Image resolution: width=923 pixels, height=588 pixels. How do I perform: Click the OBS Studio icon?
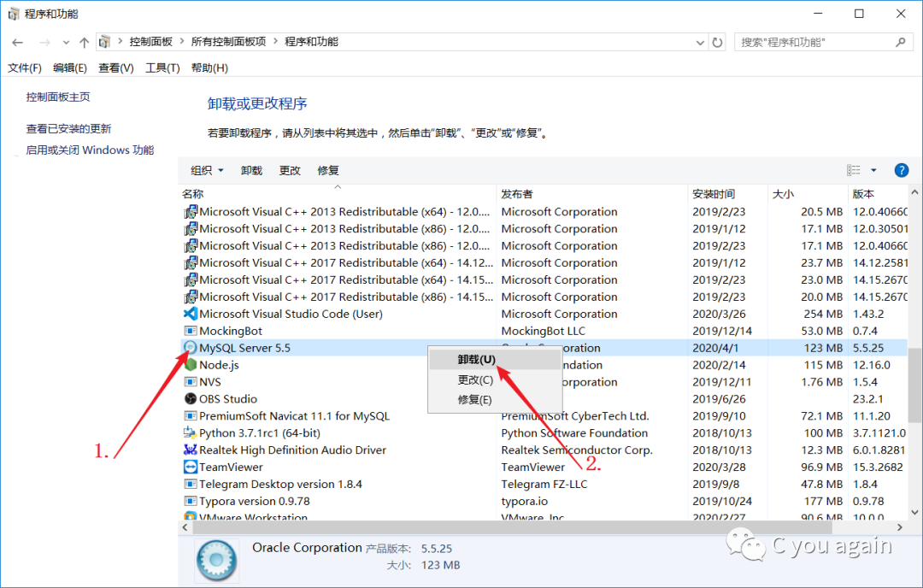(x=190, y=399)
